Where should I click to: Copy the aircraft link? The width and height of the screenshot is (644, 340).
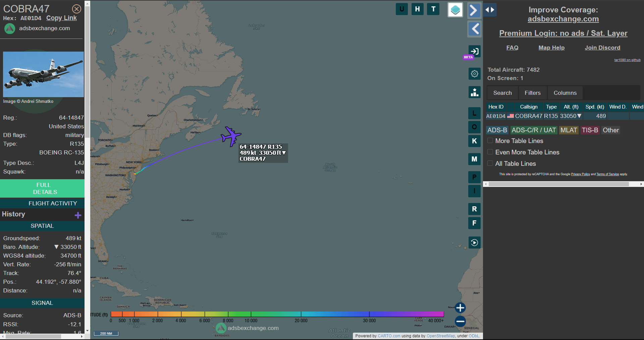[61, 18]
